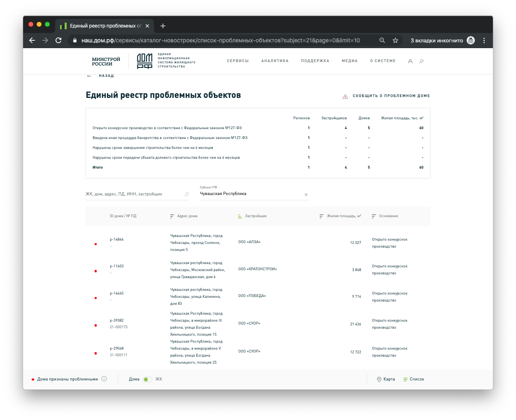This screenshot has height=420, width=516.
Task: Open the user profile icon in header
Action: [410, 61]
